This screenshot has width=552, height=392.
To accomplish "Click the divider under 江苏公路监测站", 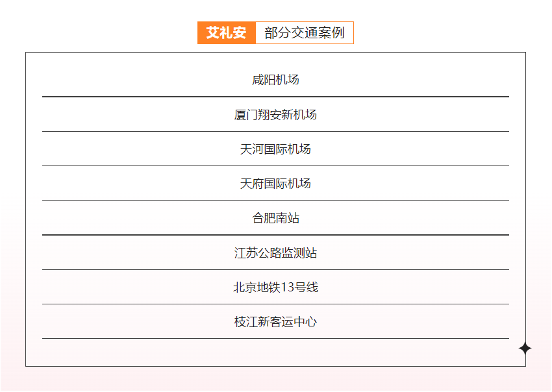I will (x=275, y=269).
